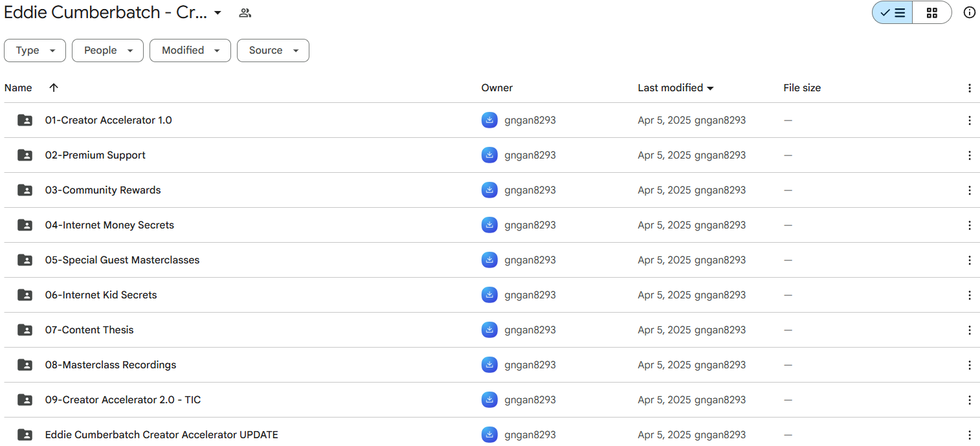Screen dimensions: 980x446
Task: Open the 09-Creator Accelerator 2.0 - TIC folder
Action: 123,400
